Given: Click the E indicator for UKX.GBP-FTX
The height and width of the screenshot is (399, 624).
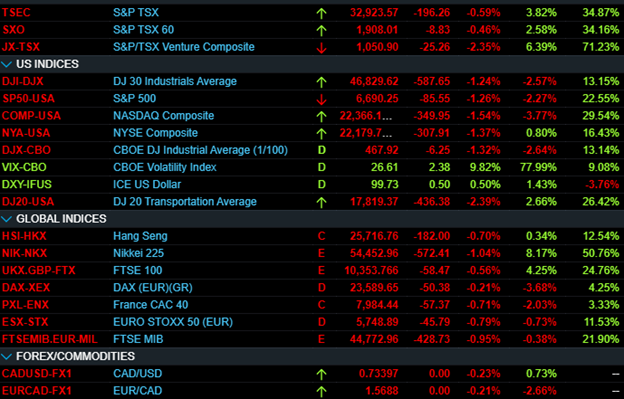Looking at the screenshot, I should (322, 271).
